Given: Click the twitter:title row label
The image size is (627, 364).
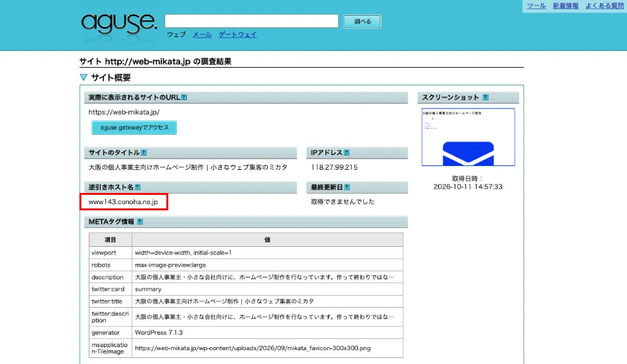Looking at the screenshot, I should [x=107, y=301].
